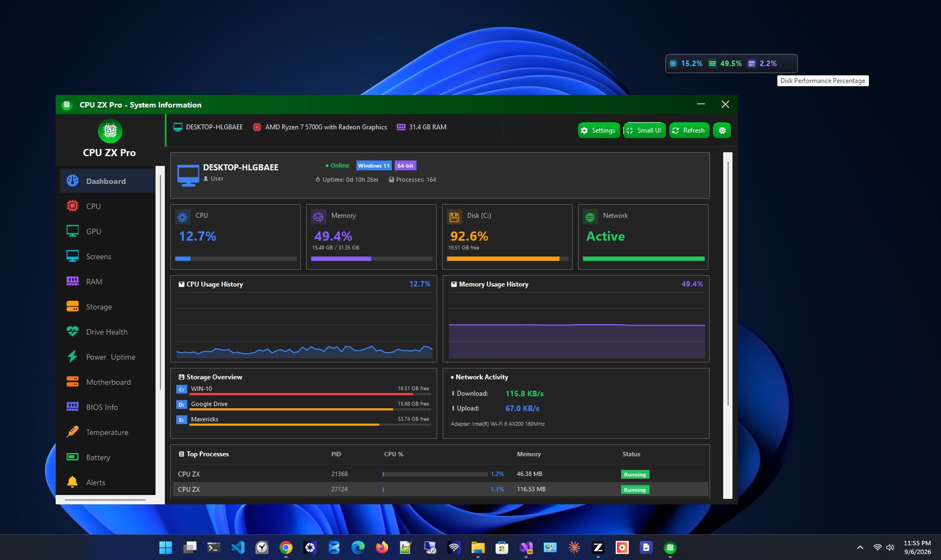941x560 pixels.
Task: Open the Motherboard icon in sidebar
Action: [x=73, y=382]
